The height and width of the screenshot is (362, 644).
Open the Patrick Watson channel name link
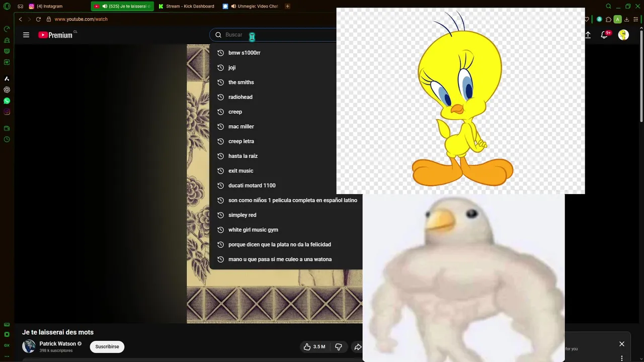pos(58,344)
